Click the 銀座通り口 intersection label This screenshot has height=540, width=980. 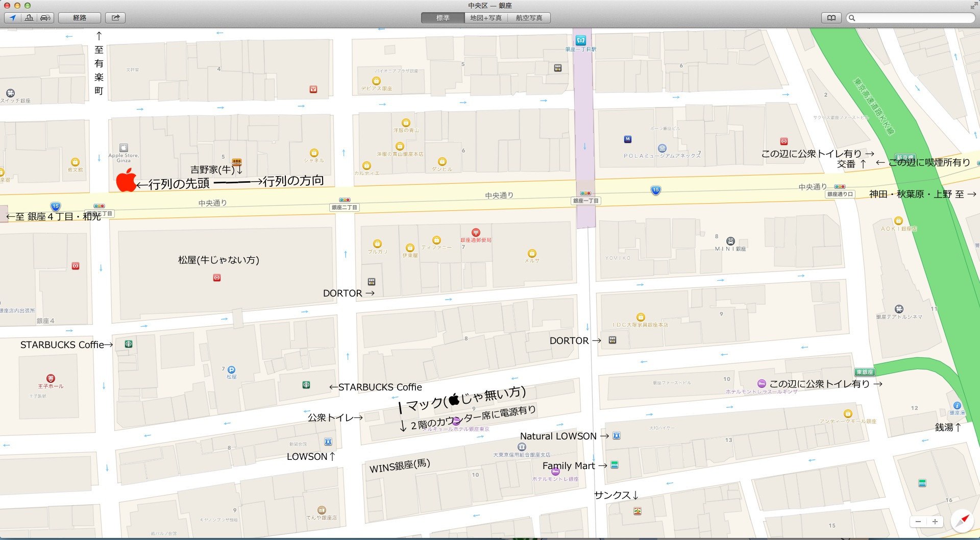click(840, 194)
